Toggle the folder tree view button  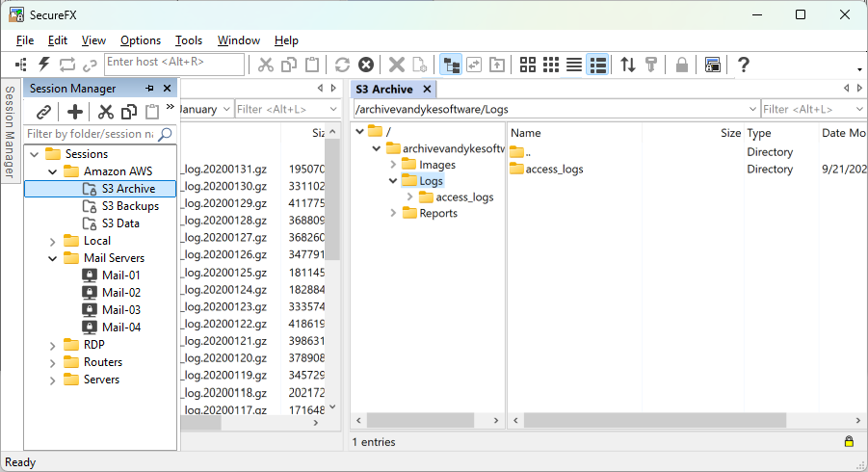pyautogui.click(x=450, y=65)
